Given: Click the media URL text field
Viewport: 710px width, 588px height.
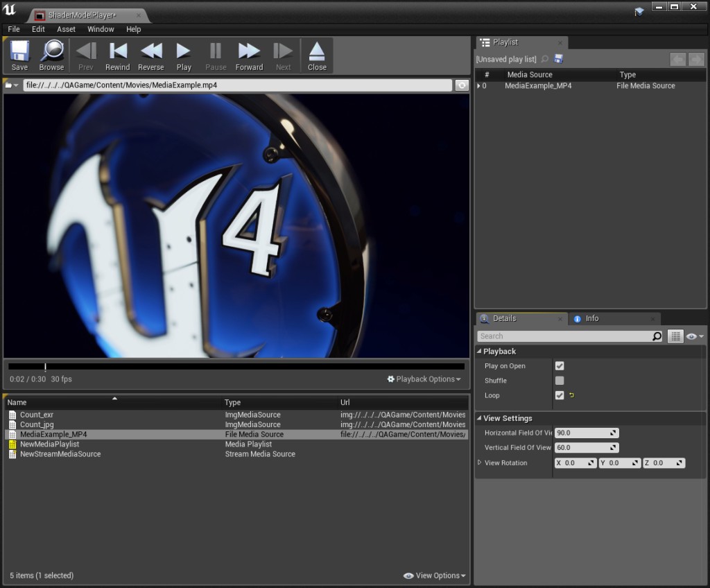Looking at the screenshot, I should click(237, 85).
